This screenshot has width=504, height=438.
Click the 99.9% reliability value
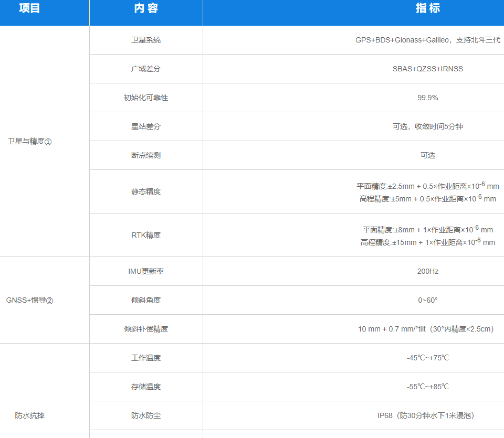427,98
